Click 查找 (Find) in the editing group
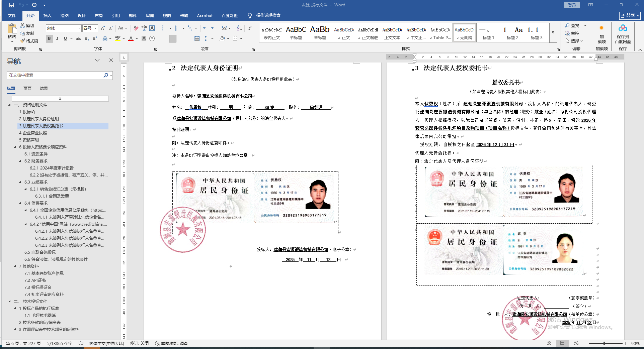Viewport: 644px width, 349px height. [x=572, y=26]
